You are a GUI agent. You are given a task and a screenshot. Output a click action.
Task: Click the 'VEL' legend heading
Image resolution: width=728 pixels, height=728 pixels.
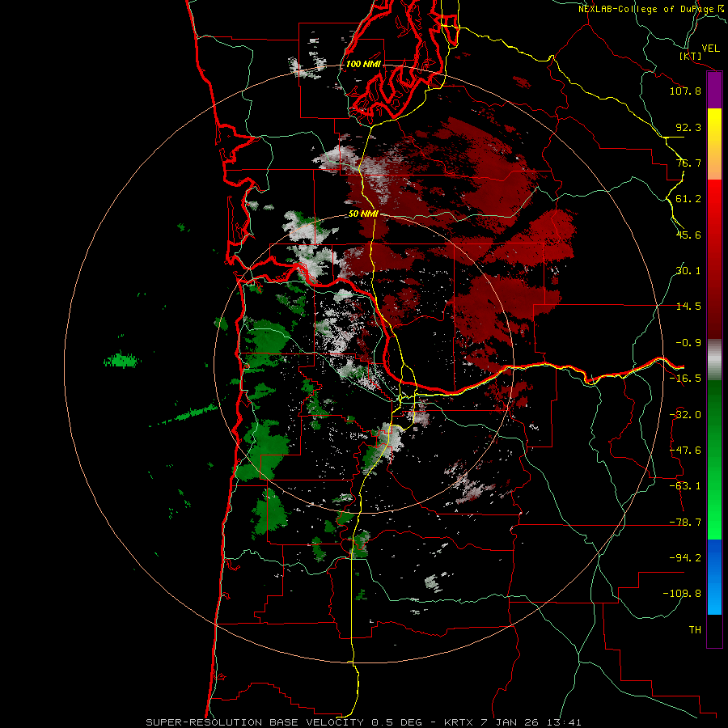click(x=711, y=49)
